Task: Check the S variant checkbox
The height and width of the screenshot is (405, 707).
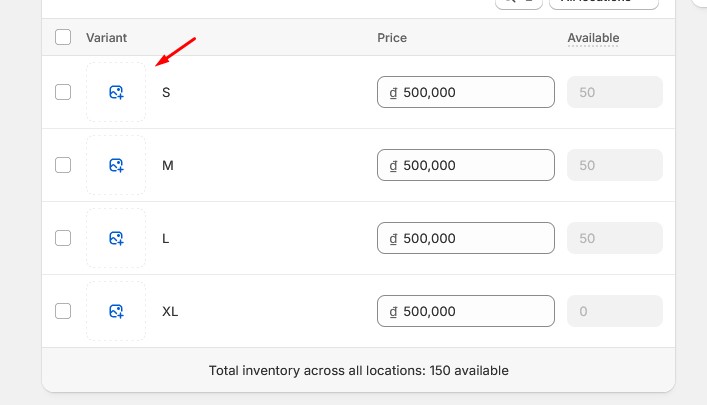Action: [x=63, y=92]
